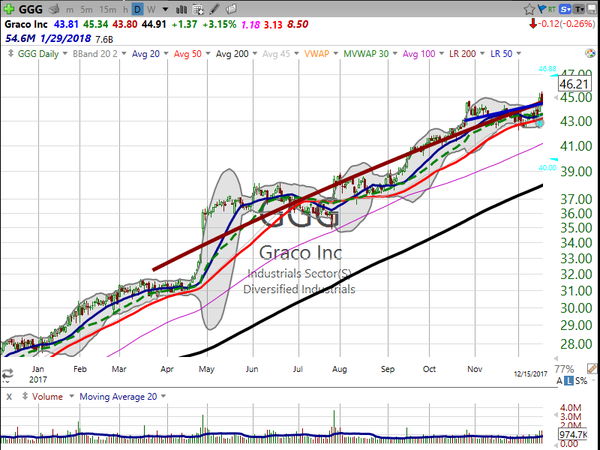Viewport: 600px width, 450px height.
Task: Click the Moving Average 20 label
Action: [x=118, y=397]
